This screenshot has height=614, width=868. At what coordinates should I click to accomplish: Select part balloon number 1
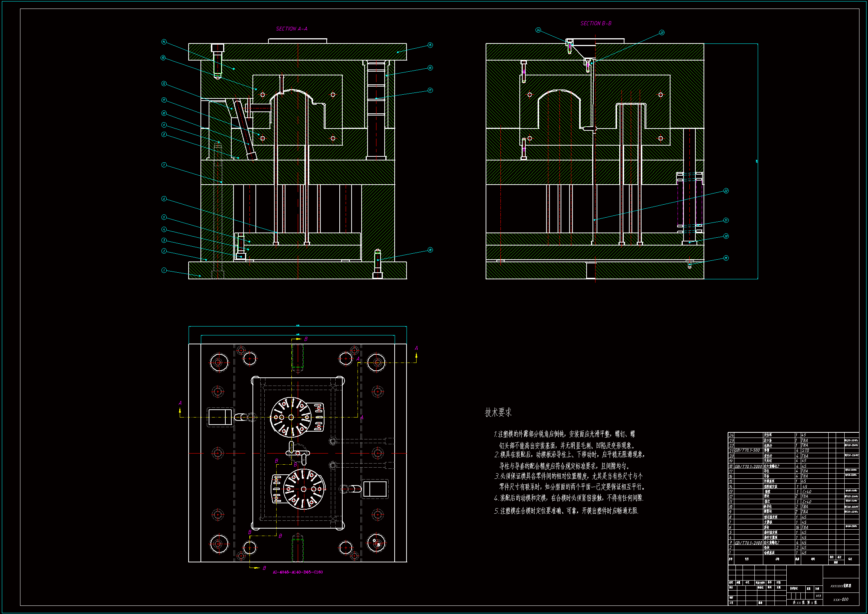164,270
